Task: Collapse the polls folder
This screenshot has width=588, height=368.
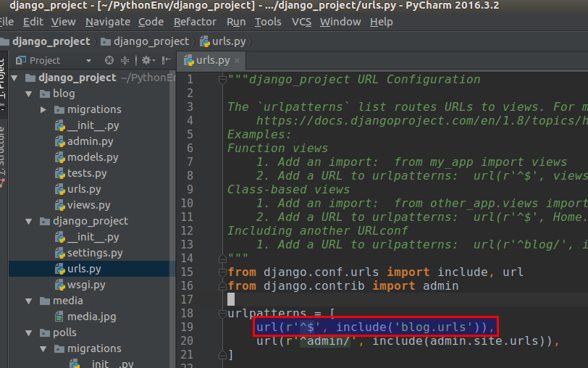Action: (29, 333)
